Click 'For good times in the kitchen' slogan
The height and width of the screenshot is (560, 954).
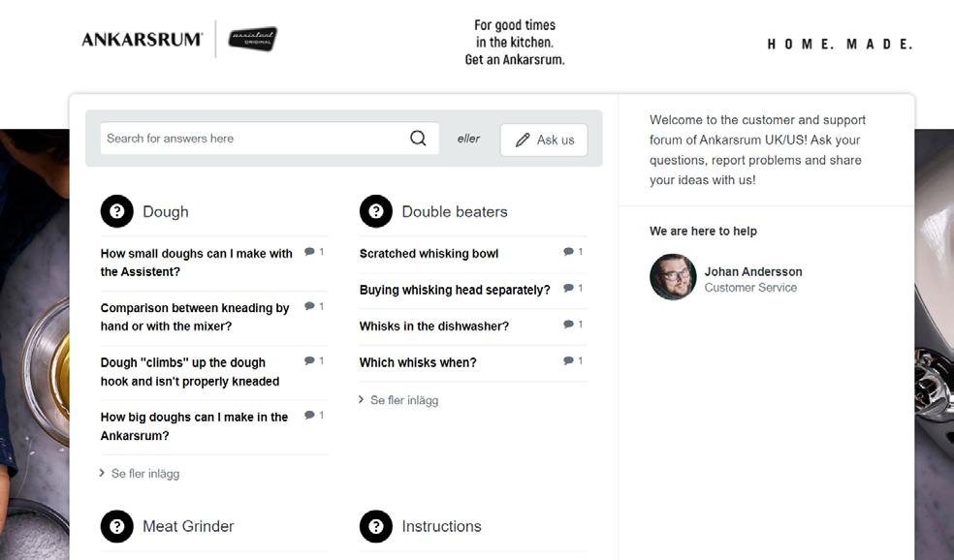(515, 42)
